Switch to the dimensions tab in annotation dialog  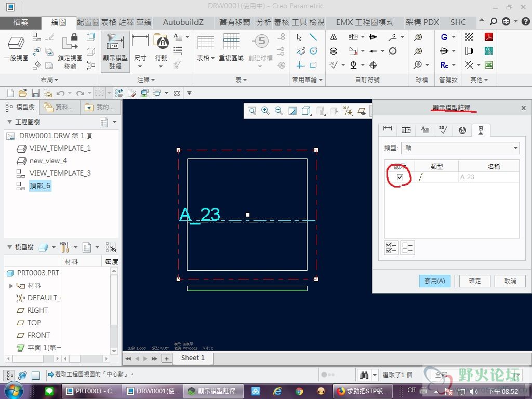click(x=387, y=129)
